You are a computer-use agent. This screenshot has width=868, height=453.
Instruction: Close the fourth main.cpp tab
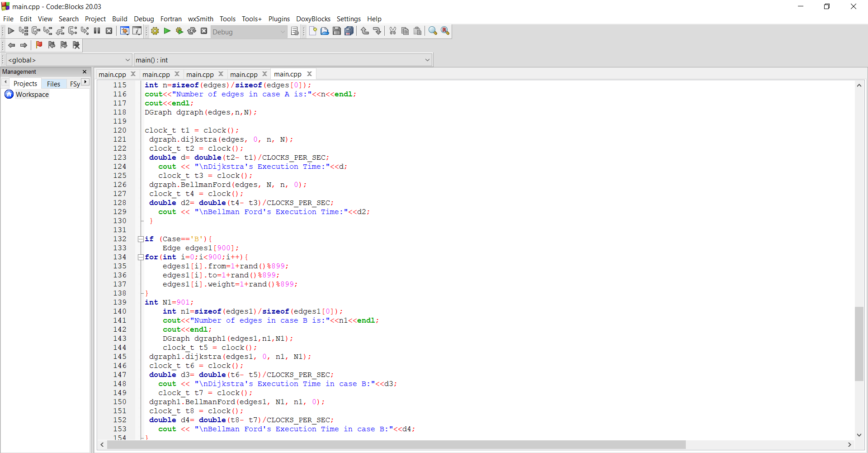tap(265, 74)
